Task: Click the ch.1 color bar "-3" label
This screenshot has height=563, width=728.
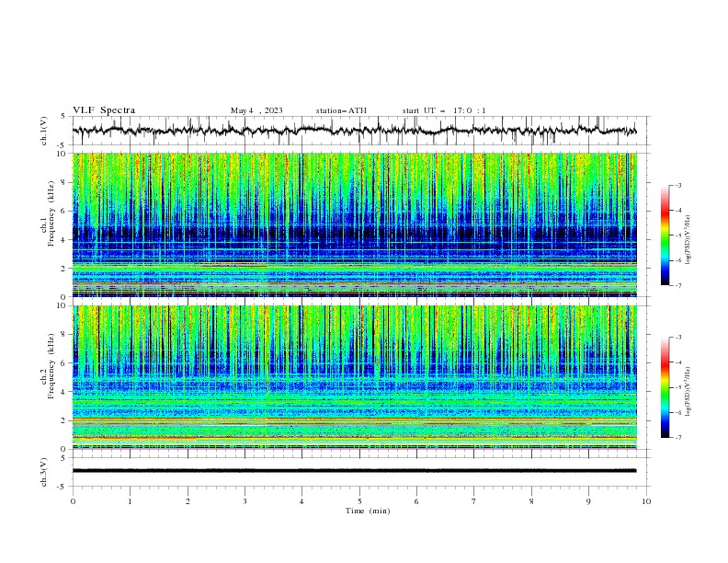Action: [x=678, y=185]
